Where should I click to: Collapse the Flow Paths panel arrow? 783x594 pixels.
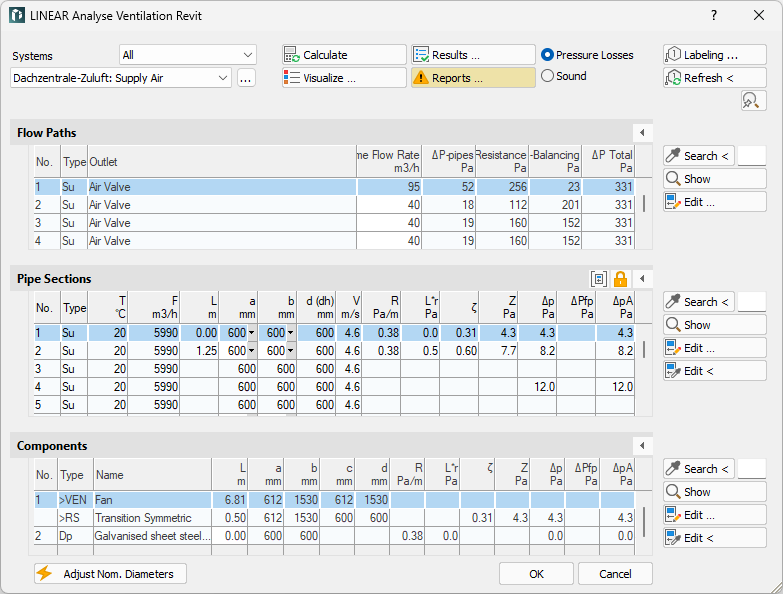tap(642, 133)
